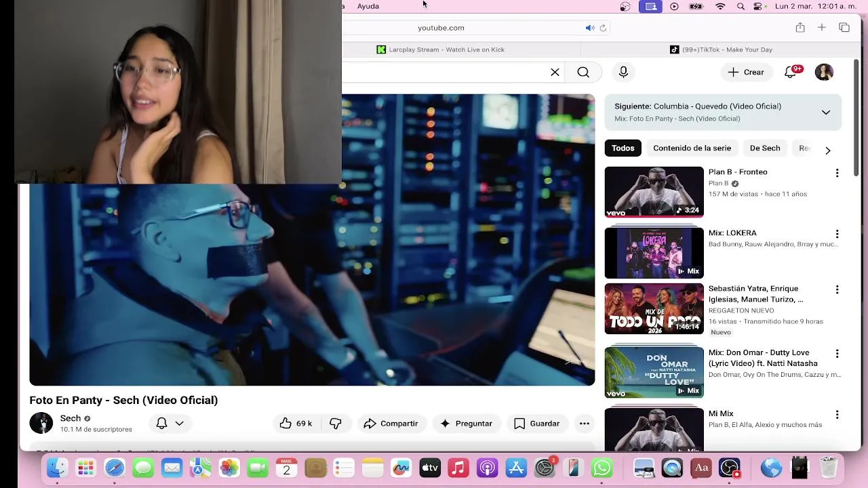Screen dimensions: 868x488
Task: Click the Crear button
Action: pos(746,72)
